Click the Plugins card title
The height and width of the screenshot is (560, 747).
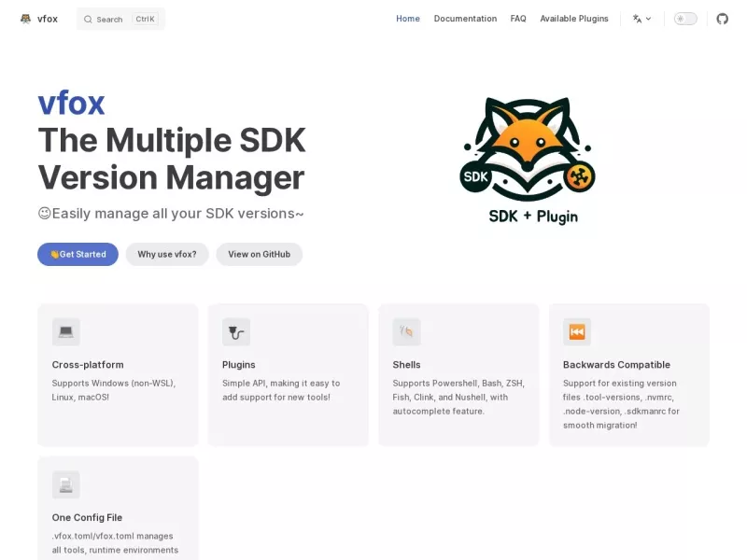click(239, 365)
